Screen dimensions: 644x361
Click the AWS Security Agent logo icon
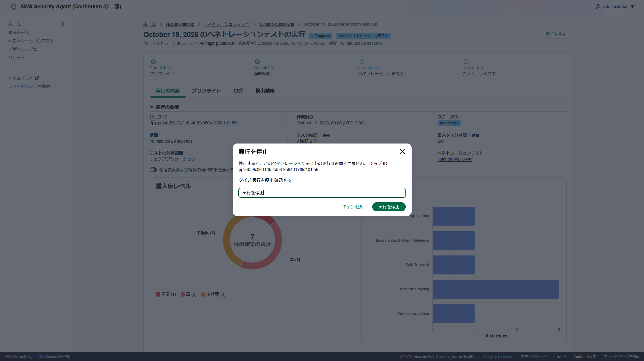13,7
